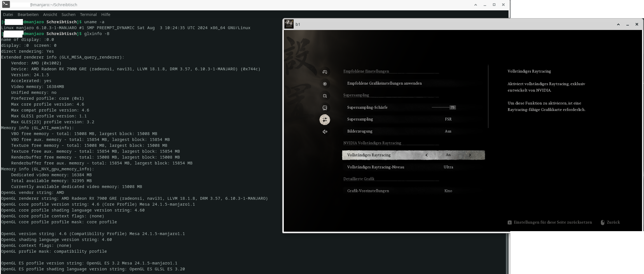Viewport: 644px width, 274px height.
Task: Click the b1 game window icon
Action: click(x=289, y=24)
